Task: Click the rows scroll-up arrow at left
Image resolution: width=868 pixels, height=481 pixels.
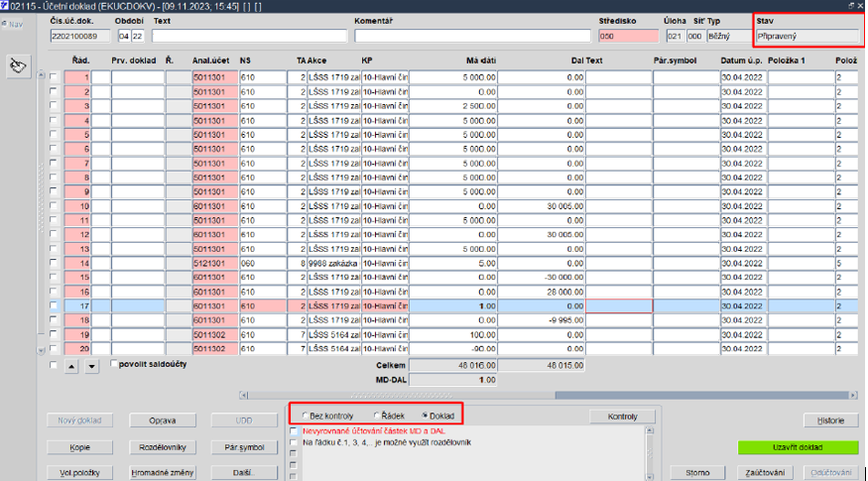Action: (41, 74)
